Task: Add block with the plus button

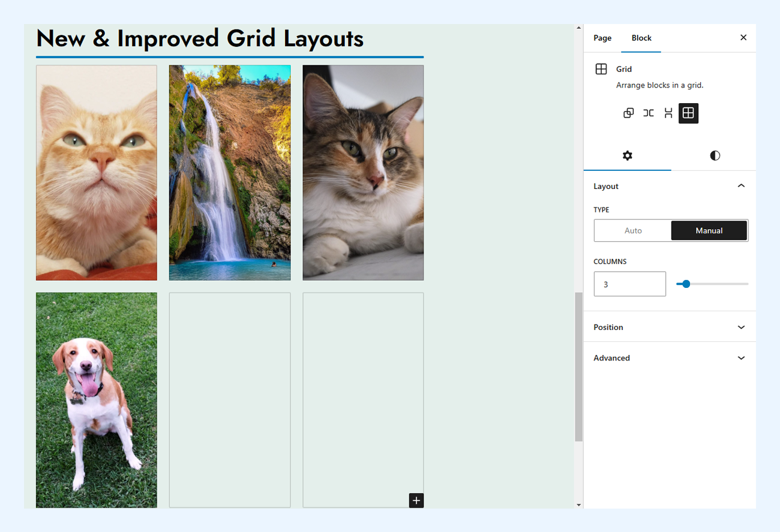Action: point(416,500)
